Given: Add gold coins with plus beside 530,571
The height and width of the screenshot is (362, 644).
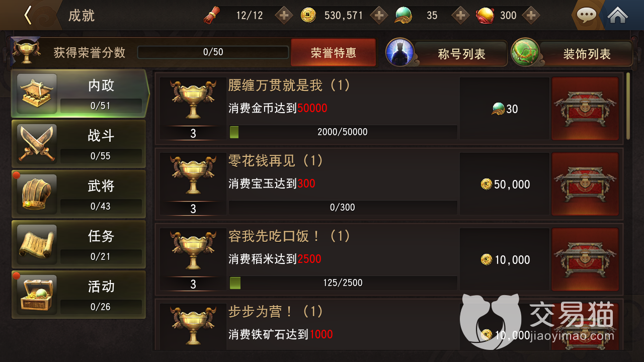Looking at the screenshot, I should (x=379, y=15).
